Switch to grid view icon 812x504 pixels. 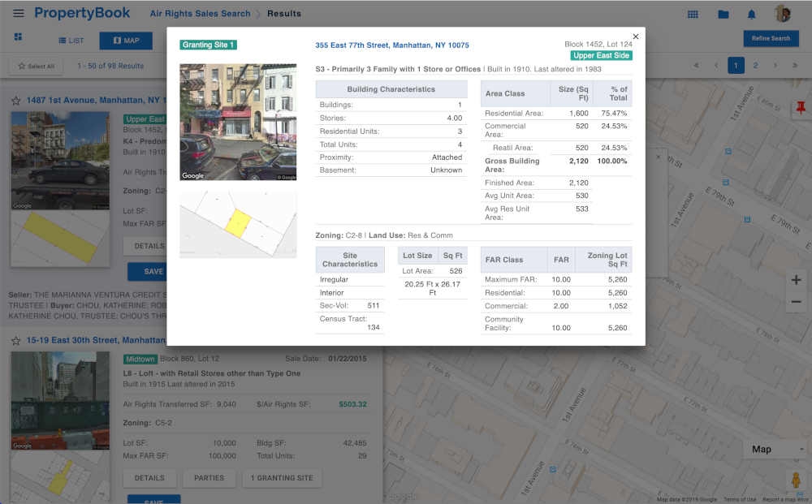point(18,37)
